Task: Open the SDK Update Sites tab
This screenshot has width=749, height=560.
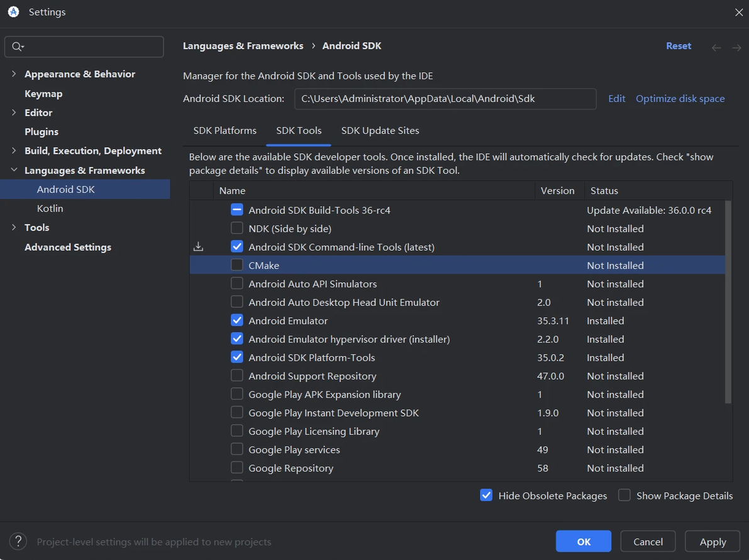Action: tap(380, 131)
